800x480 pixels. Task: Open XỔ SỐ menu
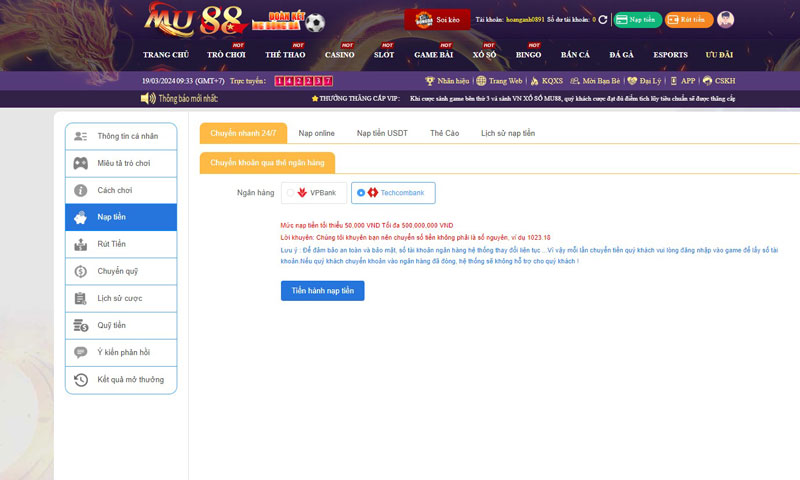click(484, 55)
